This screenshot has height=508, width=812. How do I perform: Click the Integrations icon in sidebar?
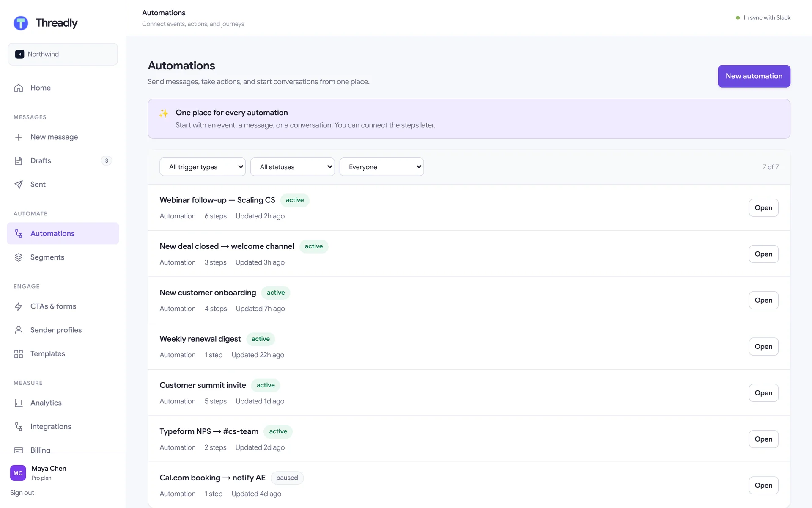[x=19, y=427]
